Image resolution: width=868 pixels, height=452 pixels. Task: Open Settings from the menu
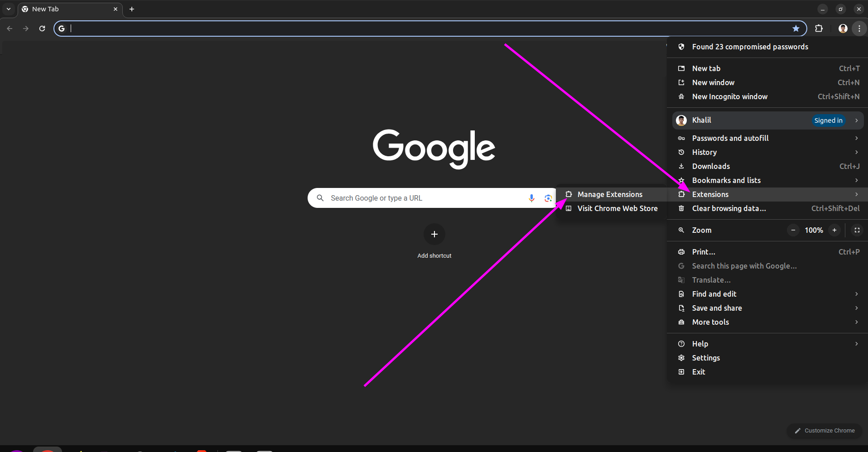[767, 358]
